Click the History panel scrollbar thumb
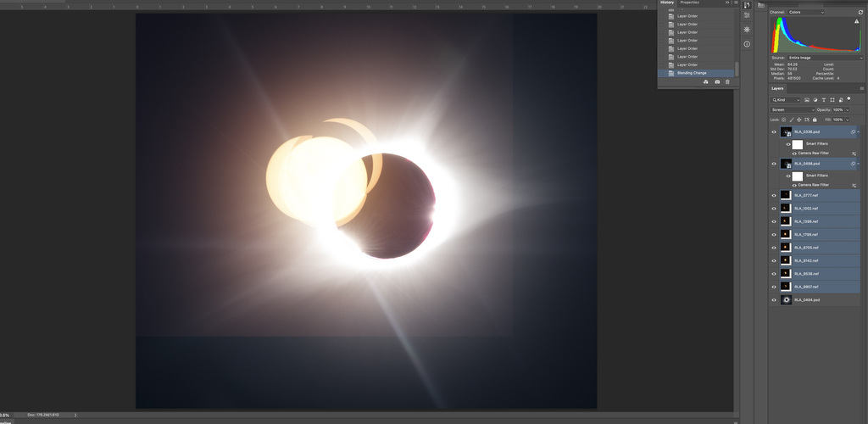868x424 pixels. click(x=737, y=70)
